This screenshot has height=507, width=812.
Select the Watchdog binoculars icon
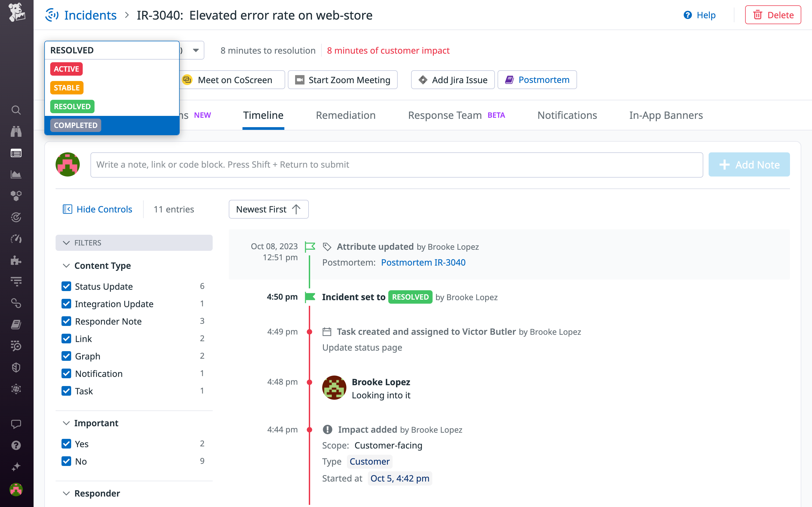[x=16, y=131]
